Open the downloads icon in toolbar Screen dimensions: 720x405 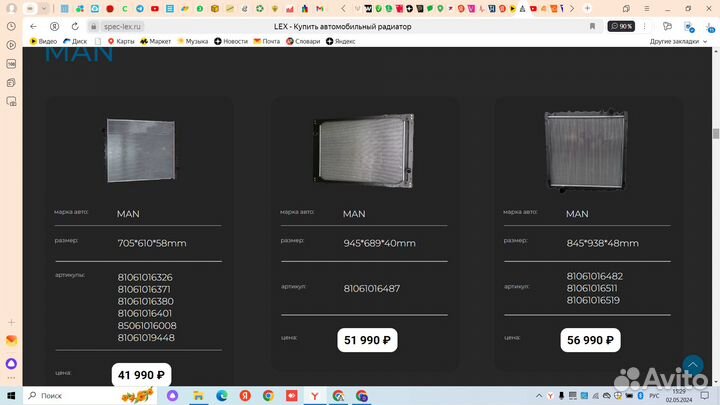(710, 28)
